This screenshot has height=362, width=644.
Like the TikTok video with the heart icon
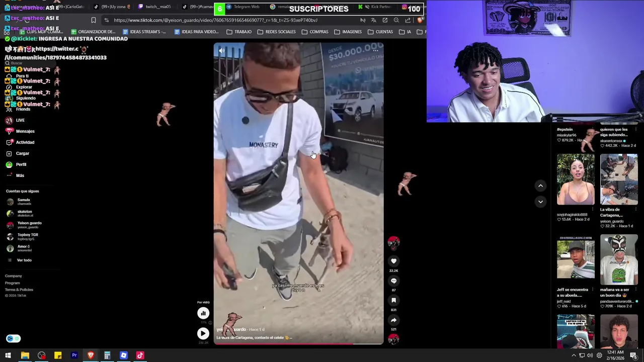[393, 261]
